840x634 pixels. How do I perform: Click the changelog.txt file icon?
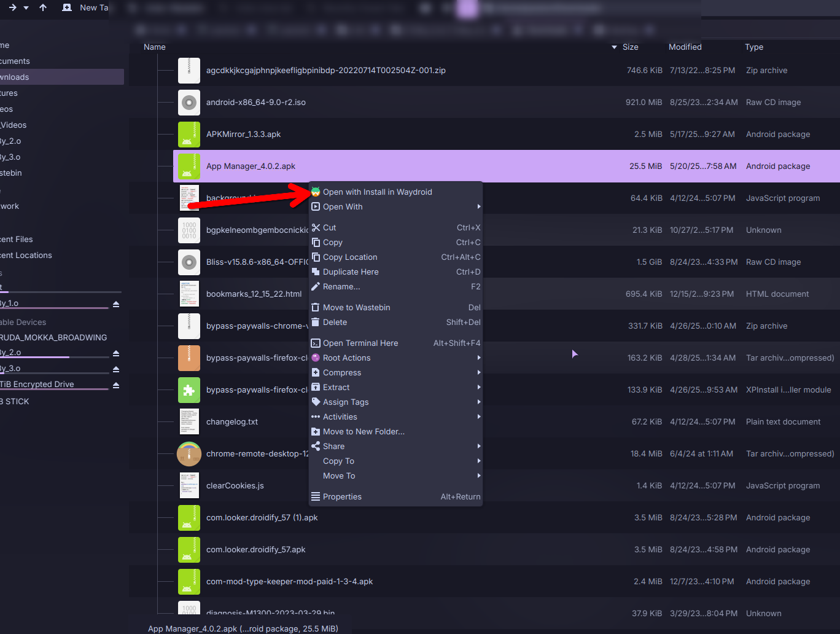(x=189, y=421)
